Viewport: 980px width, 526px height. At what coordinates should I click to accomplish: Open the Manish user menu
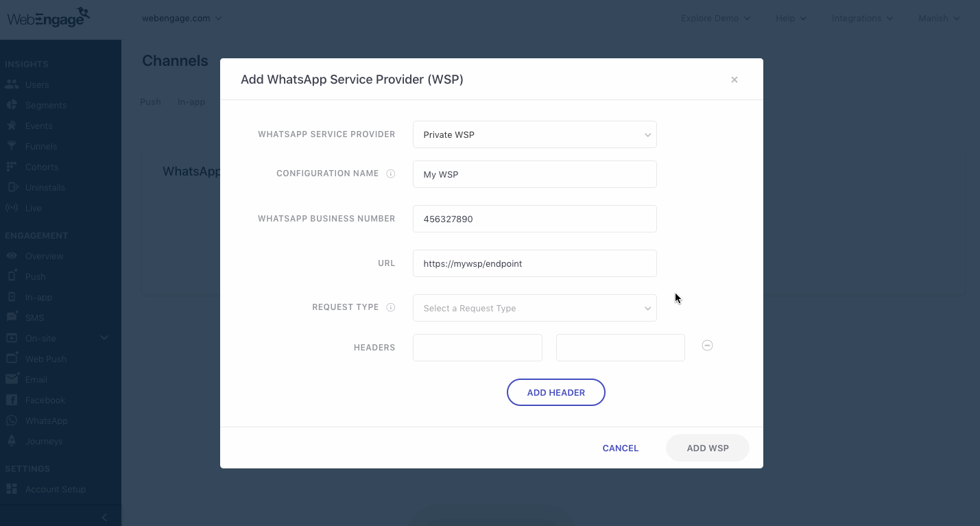coord(939,19)
